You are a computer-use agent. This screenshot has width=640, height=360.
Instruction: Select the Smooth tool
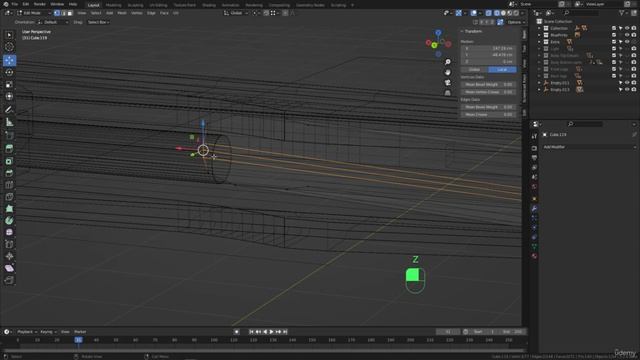pyautogui.click(x=9, y=232)
